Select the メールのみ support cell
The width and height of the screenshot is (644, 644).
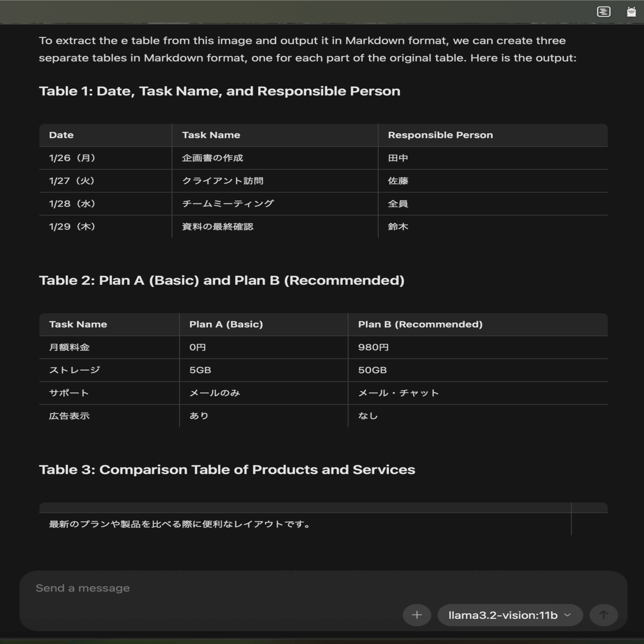point(214,393)
